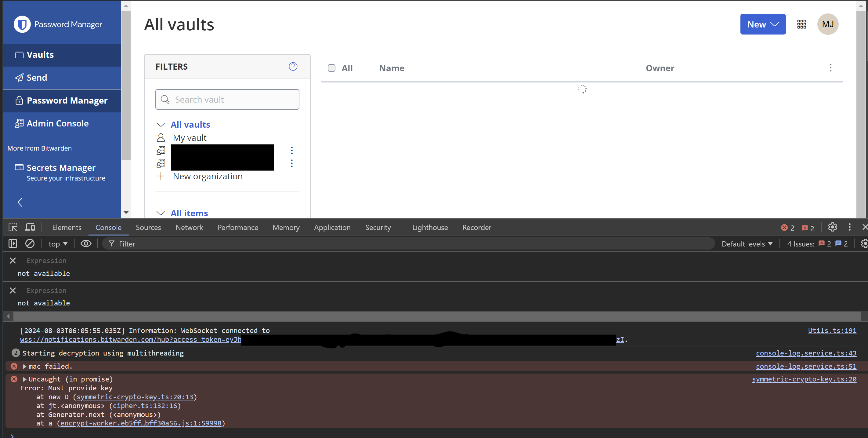The width and height of the screenshot is (868, 438).
Task: Click the grid view toggle icon
Action: [x=801, y=24]
